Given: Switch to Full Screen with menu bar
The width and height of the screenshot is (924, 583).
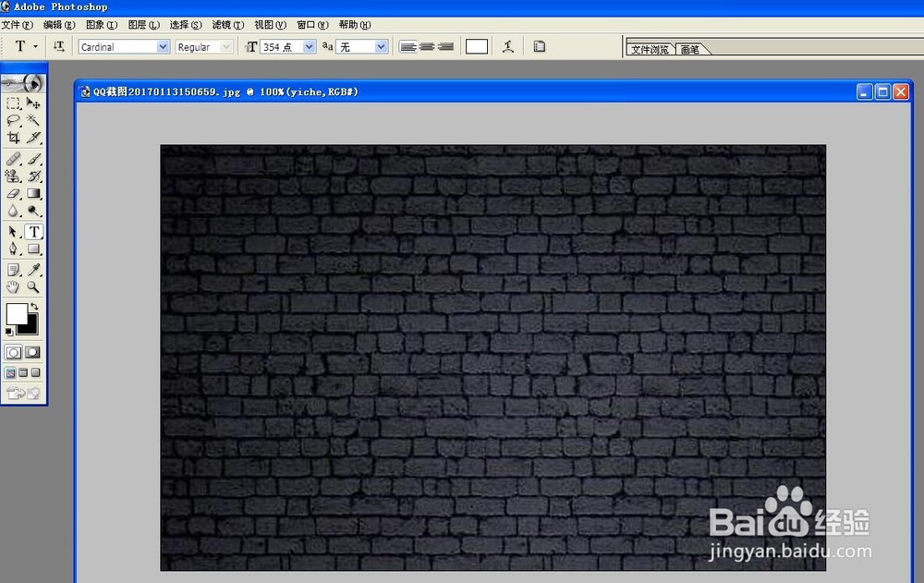Looking at the screenshot, I should coord(23,372).
